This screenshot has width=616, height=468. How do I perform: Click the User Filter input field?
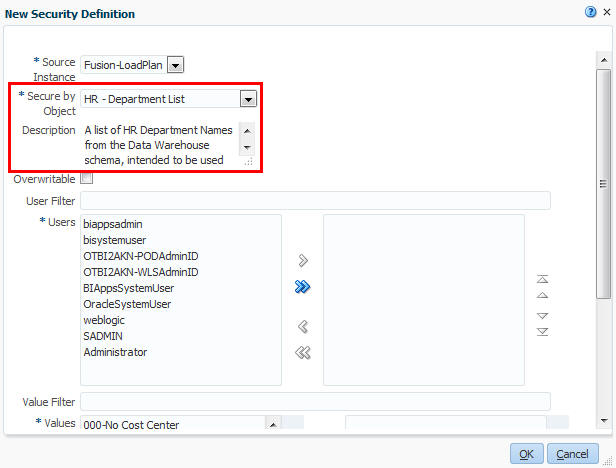point(315,201)
